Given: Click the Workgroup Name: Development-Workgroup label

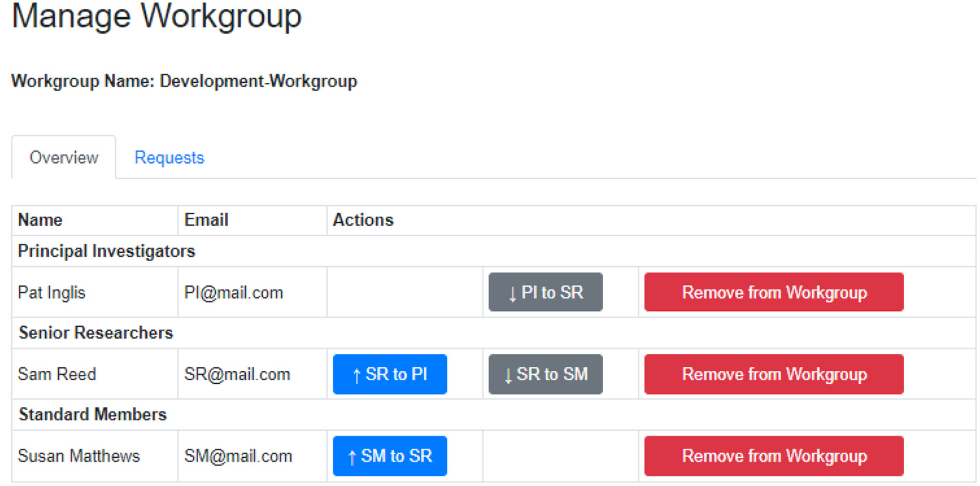Looking at the screenshot, I should [184, 81].
